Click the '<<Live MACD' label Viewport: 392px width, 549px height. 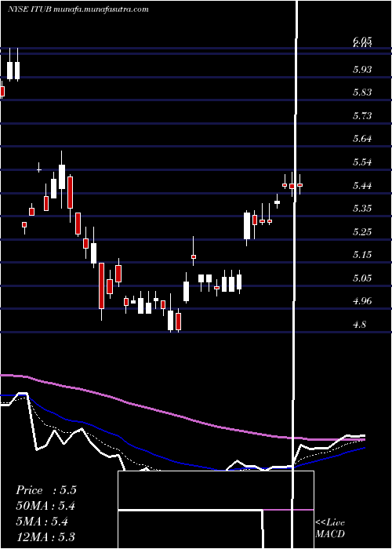pyautogui.click(x=330, y=528)
